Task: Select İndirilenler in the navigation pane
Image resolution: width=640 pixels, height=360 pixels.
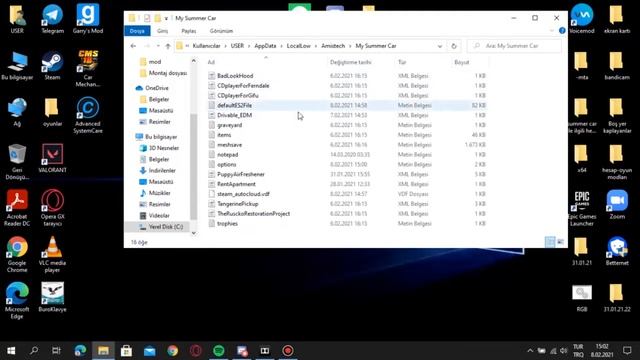Action: point(162,171)
